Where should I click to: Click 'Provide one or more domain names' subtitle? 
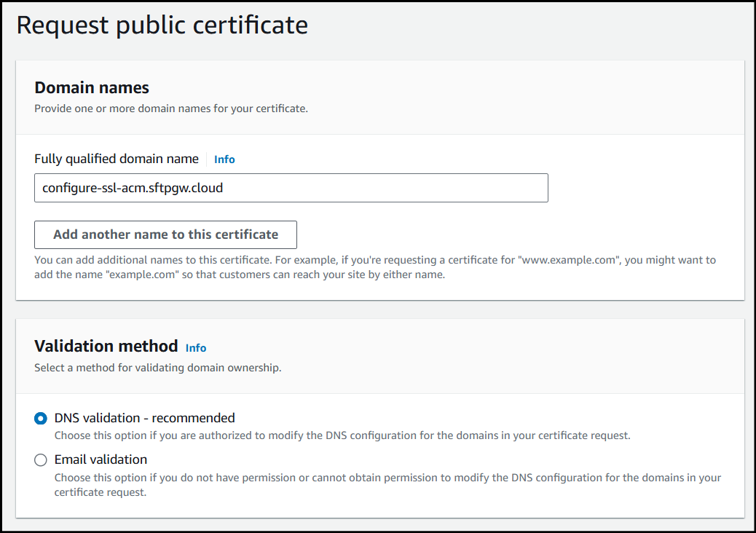coord(171,108)
